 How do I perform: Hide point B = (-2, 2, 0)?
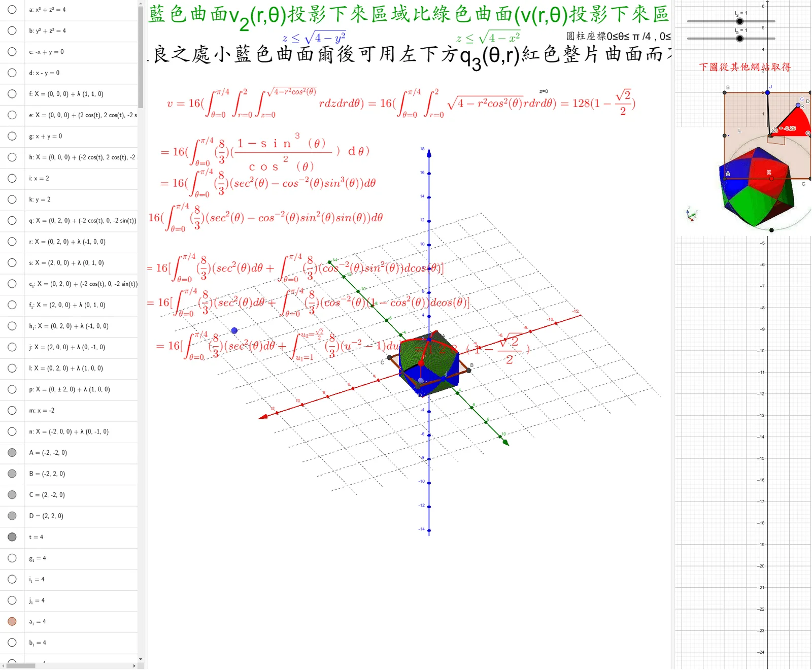(x=12, y=474)
